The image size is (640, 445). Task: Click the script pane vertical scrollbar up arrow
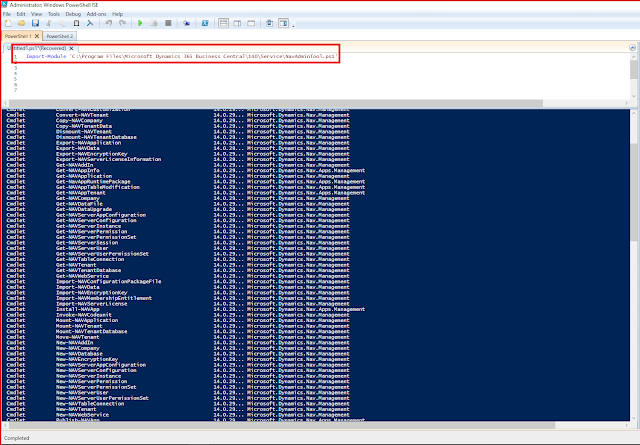pyautogui.click(x=633, y=57)
